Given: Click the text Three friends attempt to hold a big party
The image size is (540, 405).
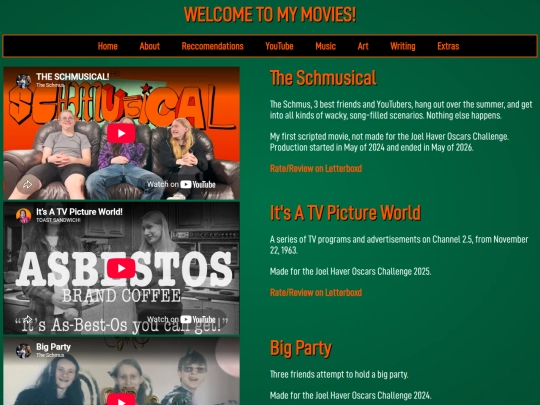Looking at the screenshot, I should click(339, 374).
